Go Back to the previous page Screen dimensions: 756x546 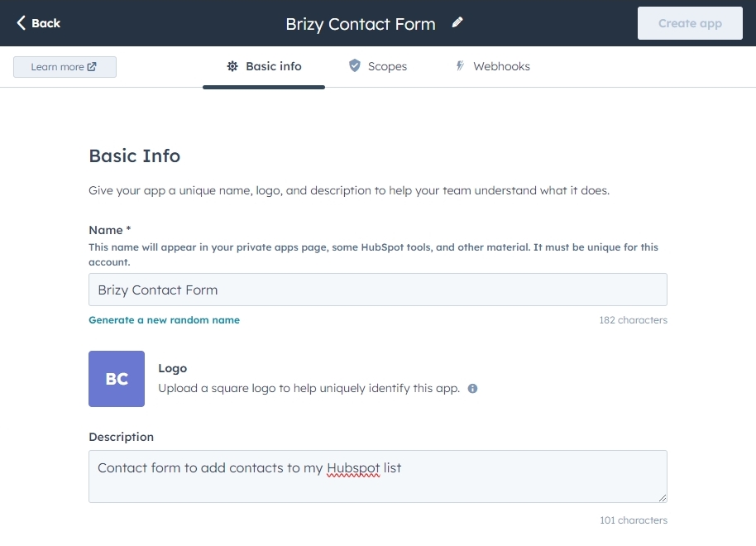pos(39,23)
